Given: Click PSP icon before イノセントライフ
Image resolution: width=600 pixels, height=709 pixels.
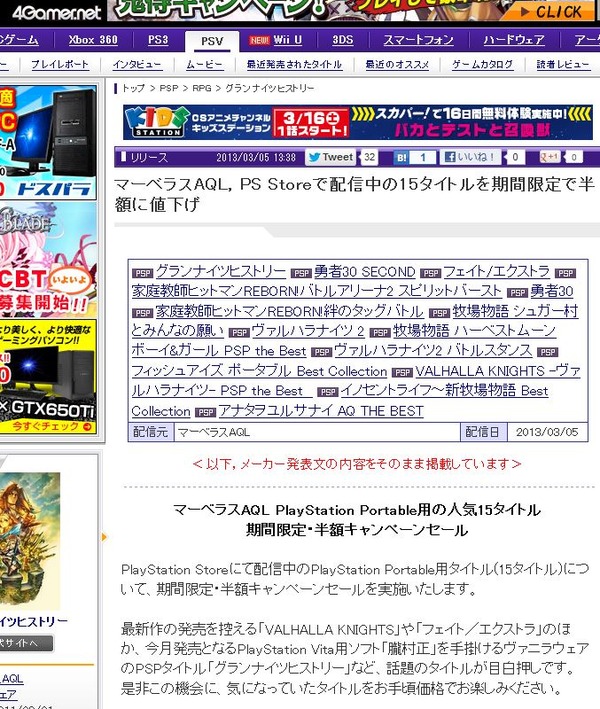Looking at the screenshot, I should click(327, 392).
